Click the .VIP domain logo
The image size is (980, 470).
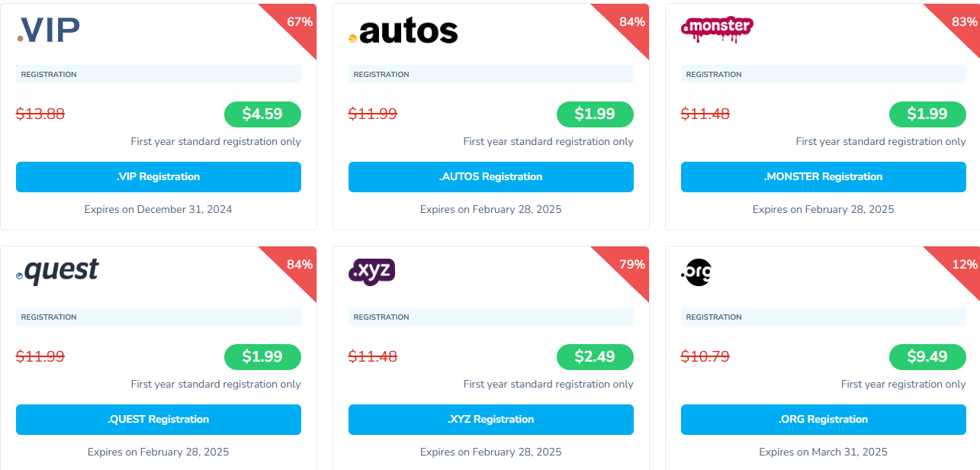pyautogui.click(x=49, y=30)
